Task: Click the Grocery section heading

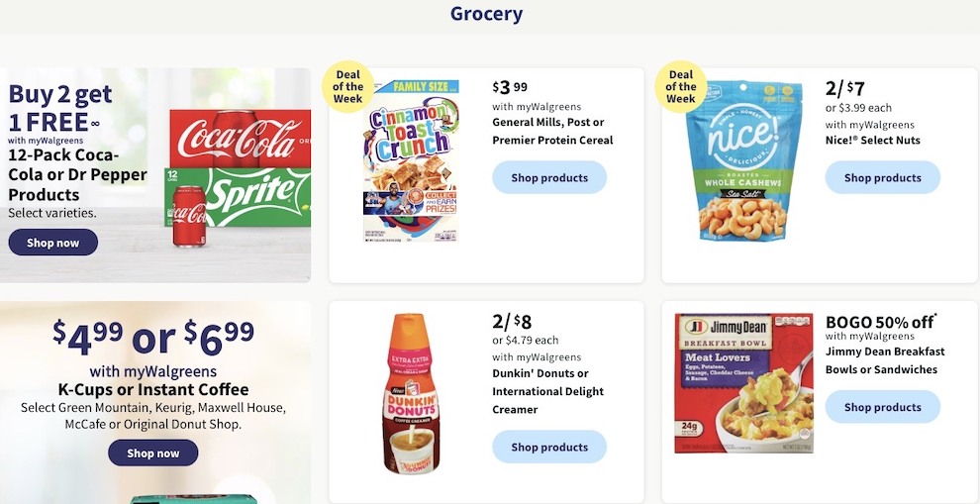Action: [x=486, y=14]
